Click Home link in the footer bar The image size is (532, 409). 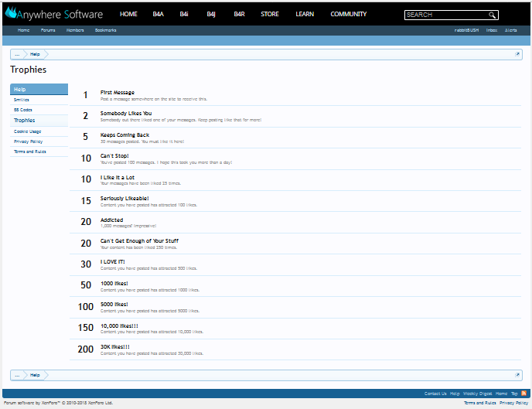(x=502, y=394)
